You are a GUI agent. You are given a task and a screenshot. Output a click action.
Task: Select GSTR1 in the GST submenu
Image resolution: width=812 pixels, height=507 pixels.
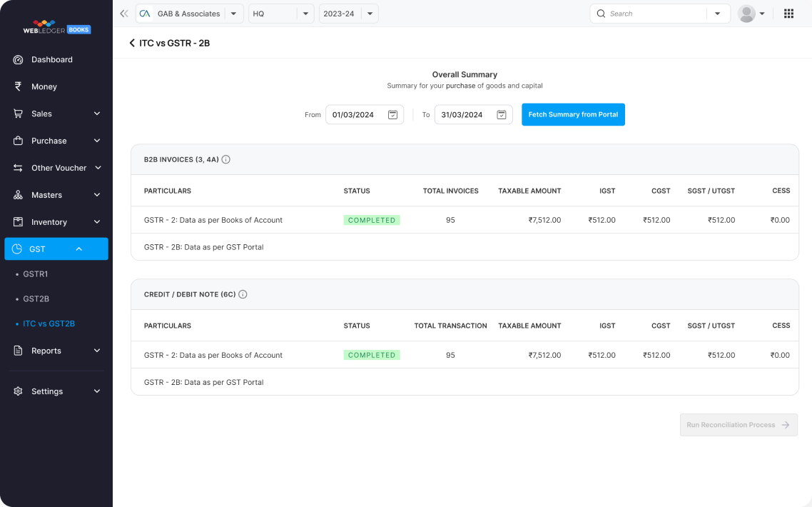(35, 273)
